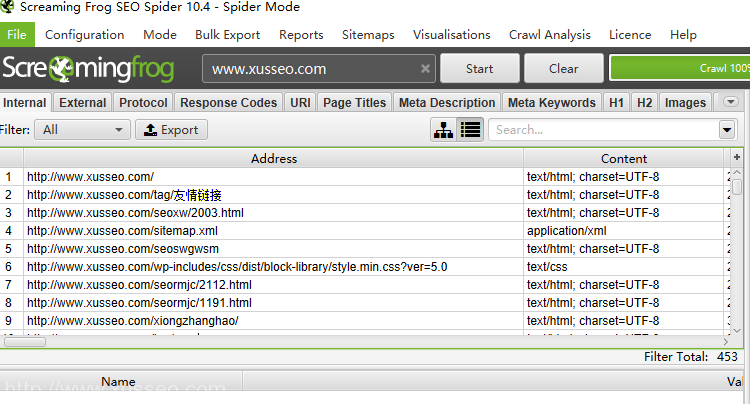Viewport: 750px width, 404px height.
Task: Select the Protocol tab
Action: 143,102
